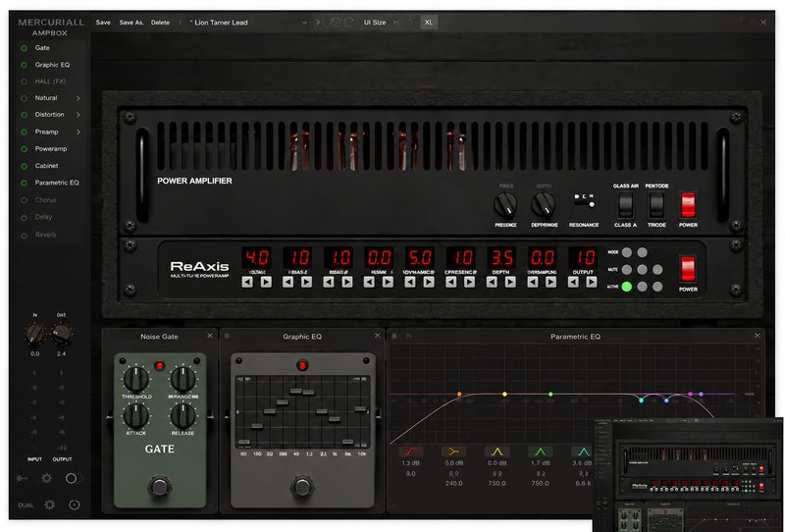Open the Poweramp entry in sidebar
Viewport: 785px width, 532px height.
51,149
